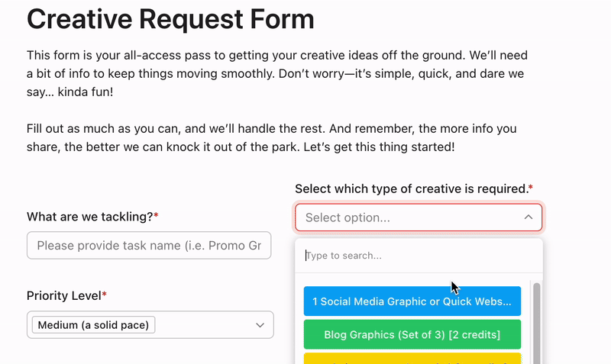
Task: Click the 'Creative Request Form' heading
Action: [170, 20]
